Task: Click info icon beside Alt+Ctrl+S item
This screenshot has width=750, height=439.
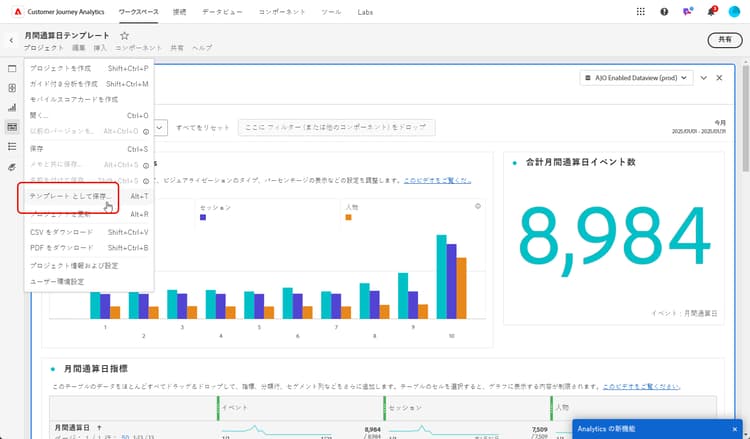Action: (x=146, y=165)
